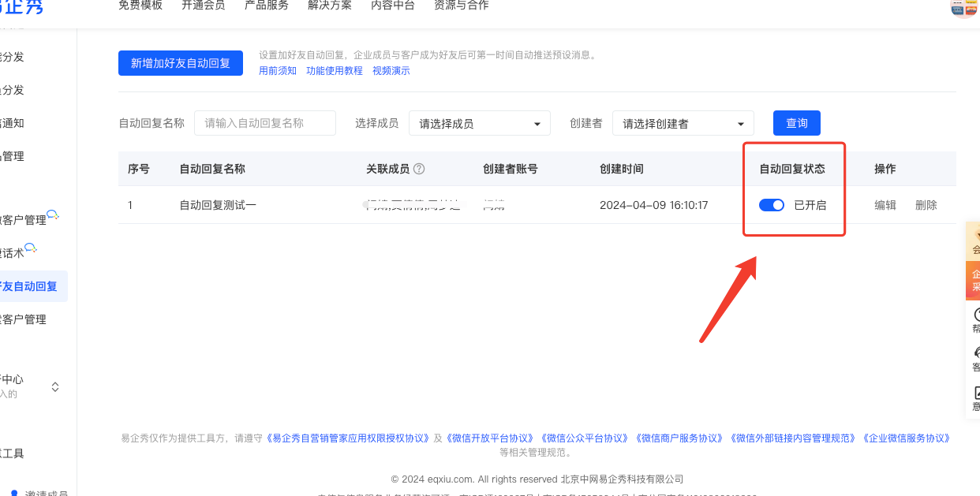Click the help icon in floating sidebar
Viewport: 980px width, 496px height.
pos(977,315)
